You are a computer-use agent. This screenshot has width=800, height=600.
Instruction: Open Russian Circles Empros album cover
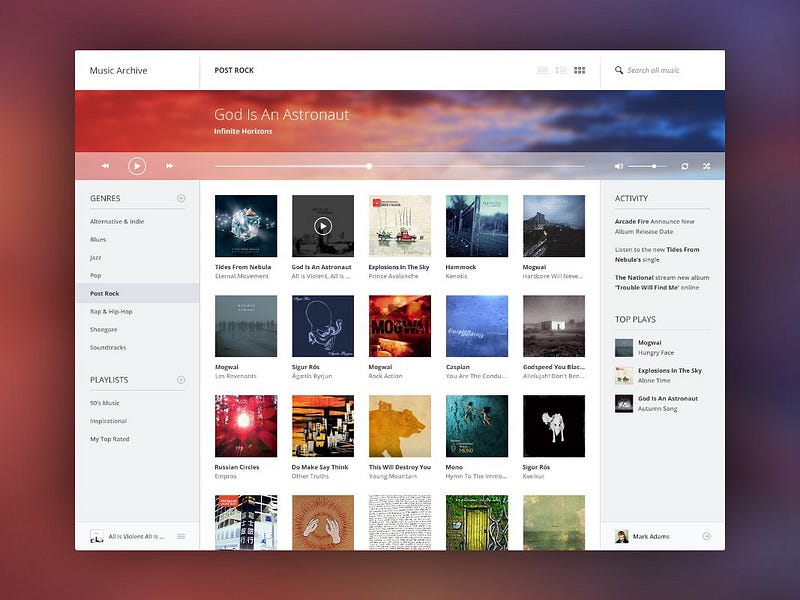246,426
